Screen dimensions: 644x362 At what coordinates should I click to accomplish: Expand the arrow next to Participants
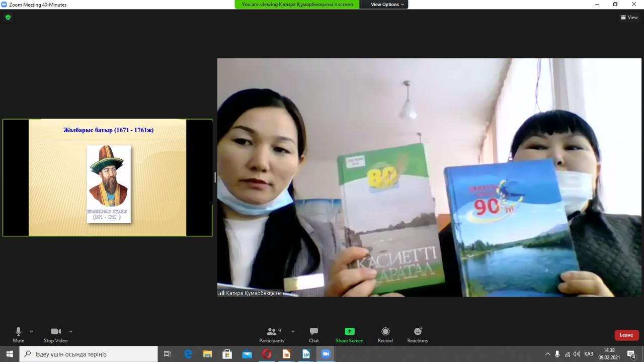tap(293, 331)
